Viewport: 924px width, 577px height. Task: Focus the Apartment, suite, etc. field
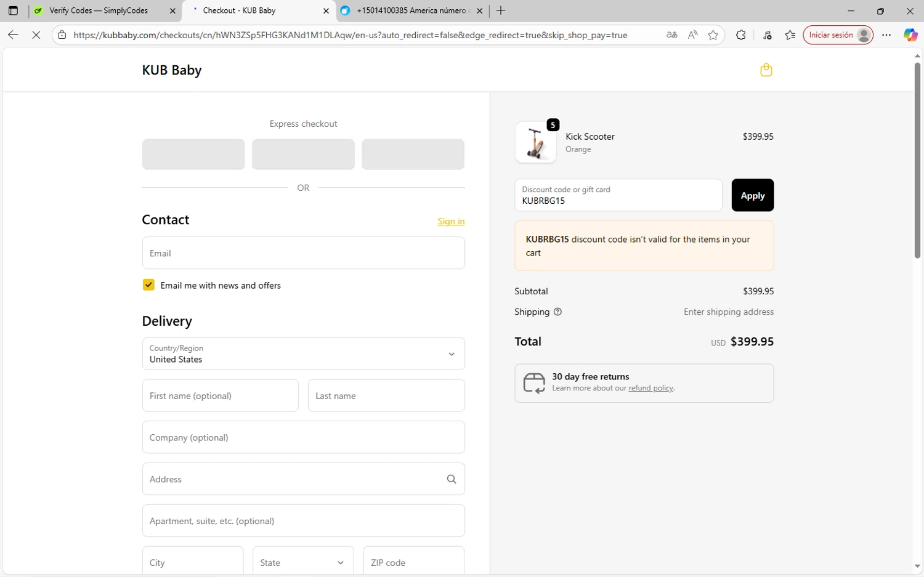304,521
